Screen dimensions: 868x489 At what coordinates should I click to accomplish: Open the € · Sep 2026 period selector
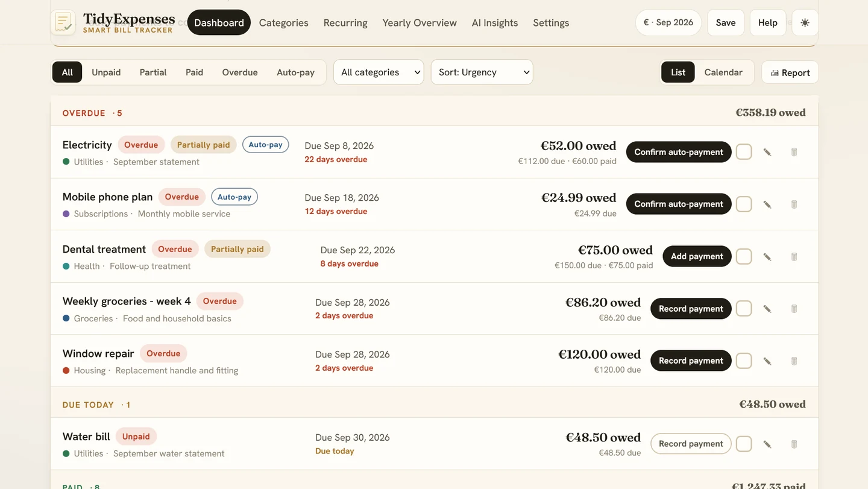pyautogui.click(x=668, y=22)
